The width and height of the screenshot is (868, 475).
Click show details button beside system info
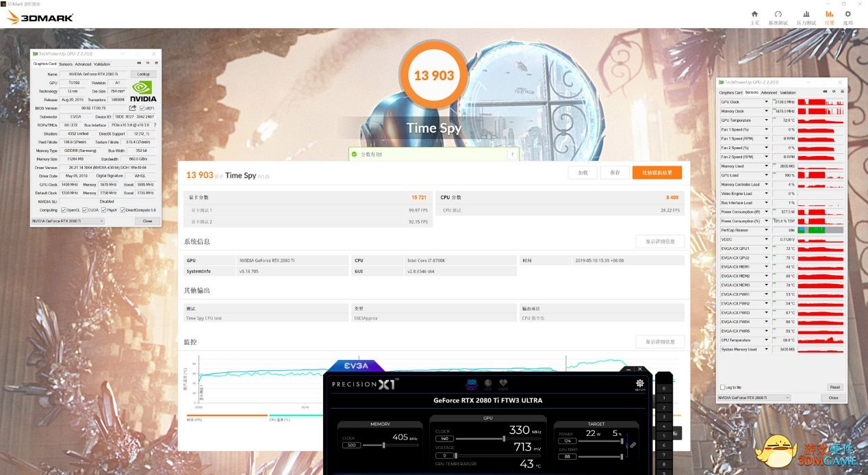[660, 241]
